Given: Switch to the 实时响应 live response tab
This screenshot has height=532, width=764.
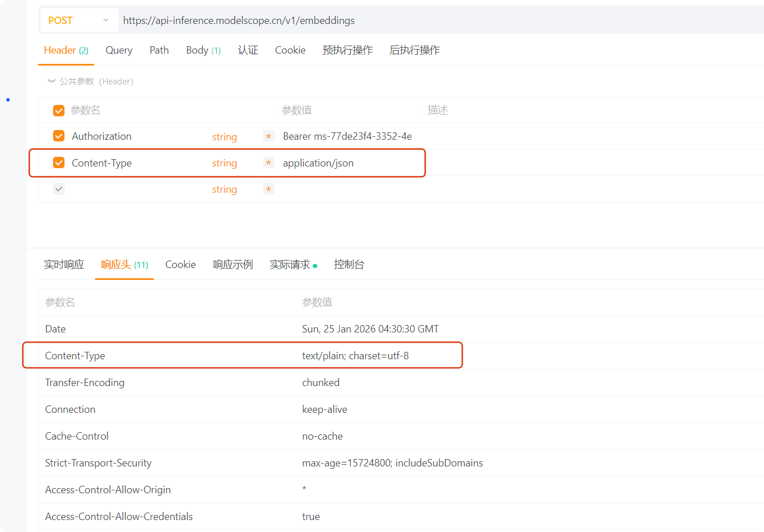Looking at the screenshot, I should coord(63,264).
